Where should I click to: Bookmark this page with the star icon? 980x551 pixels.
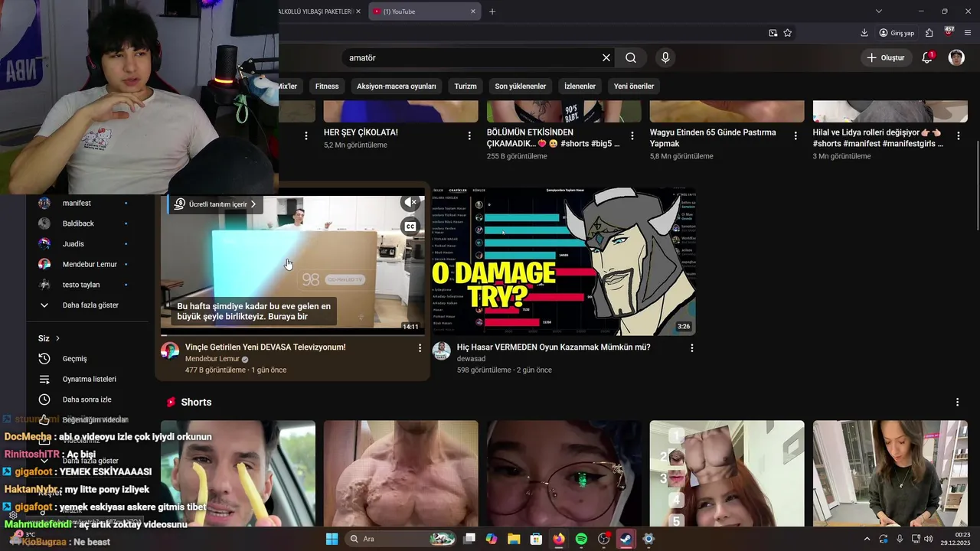(788, 33)
